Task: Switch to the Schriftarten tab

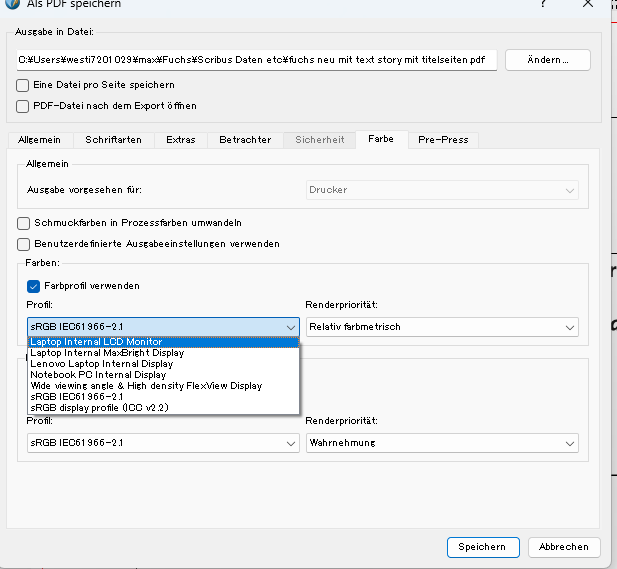Action: point(113,140)
